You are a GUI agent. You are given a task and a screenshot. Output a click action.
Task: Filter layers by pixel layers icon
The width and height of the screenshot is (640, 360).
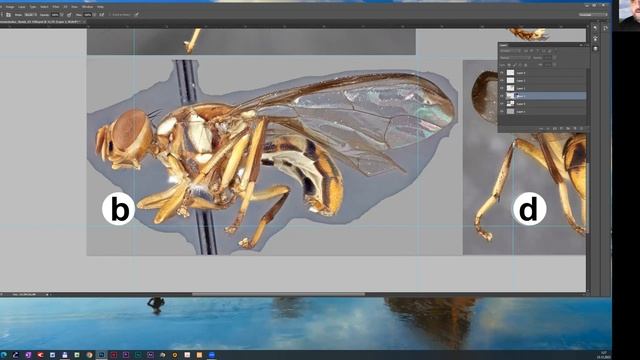tap(526, 51)
